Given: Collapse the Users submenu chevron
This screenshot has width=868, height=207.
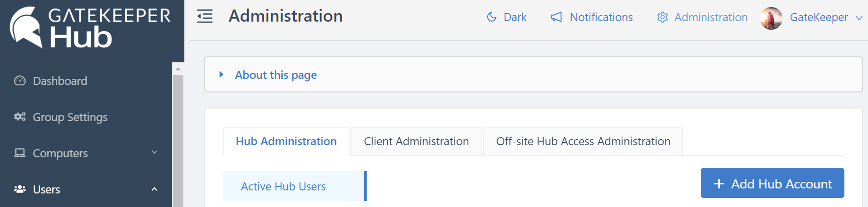Looking at the screenshot, I should tap(154, 189).
